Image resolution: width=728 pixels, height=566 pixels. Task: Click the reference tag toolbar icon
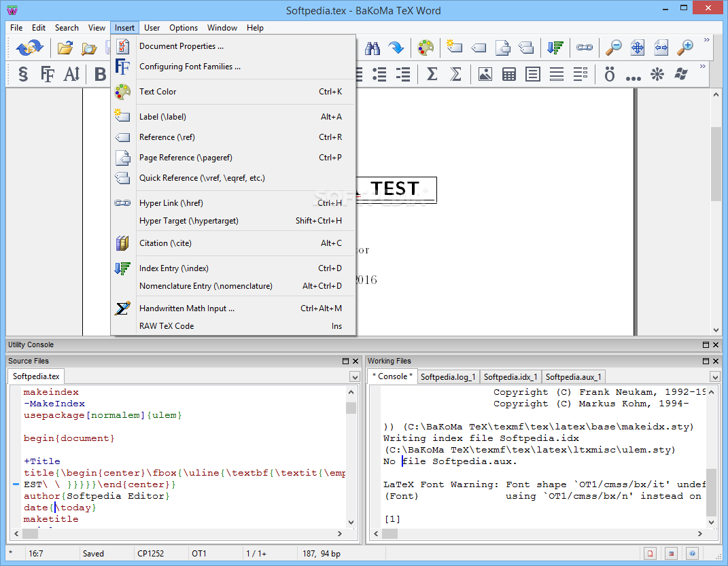coord(479,48)
